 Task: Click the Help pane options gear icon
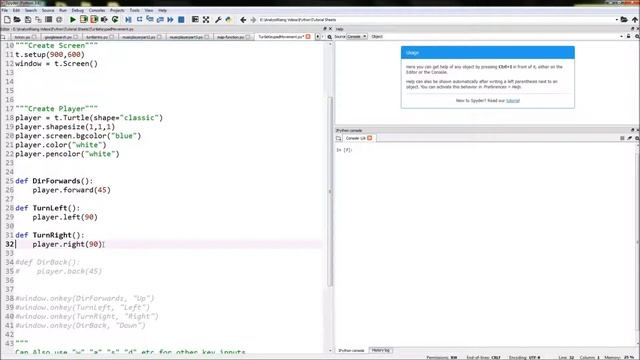point(637,36)
